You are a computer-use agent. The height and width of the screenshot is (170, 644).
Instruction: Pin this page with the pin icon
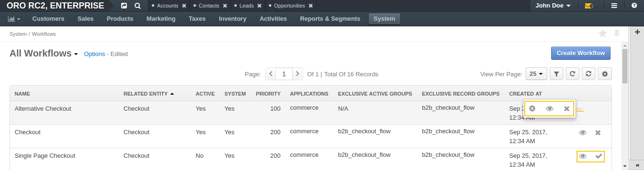616,33
